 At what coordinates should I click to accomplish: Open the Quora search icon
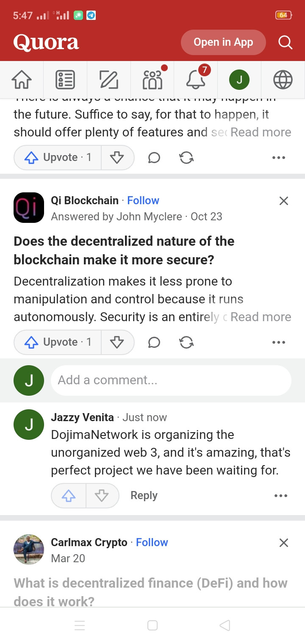(x=285, y=42)
